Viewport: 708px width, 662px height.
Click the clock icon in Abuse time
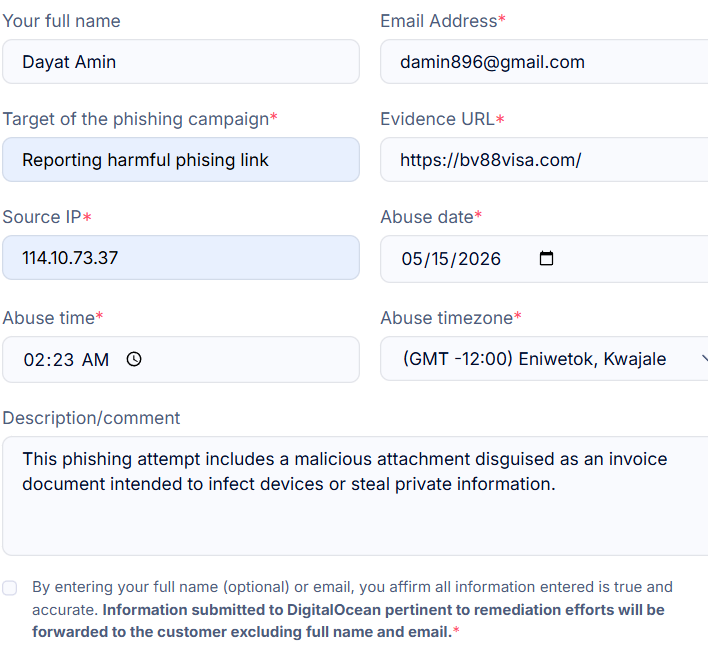tap(134, 359)
